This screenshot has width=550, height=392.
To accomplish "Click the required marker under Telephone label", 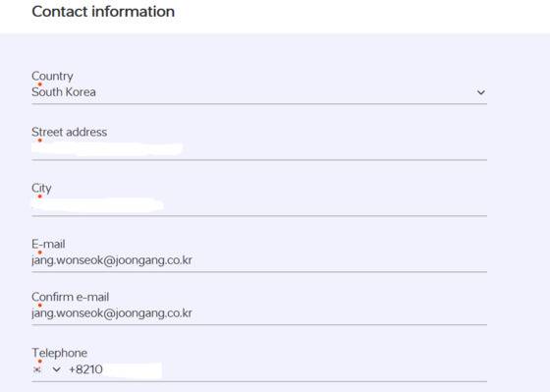I will coord(39,362).
